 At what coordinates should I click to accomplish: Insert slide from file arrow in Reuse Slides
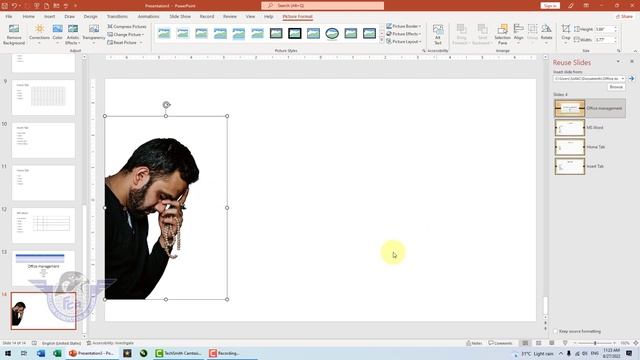point(631,78)
